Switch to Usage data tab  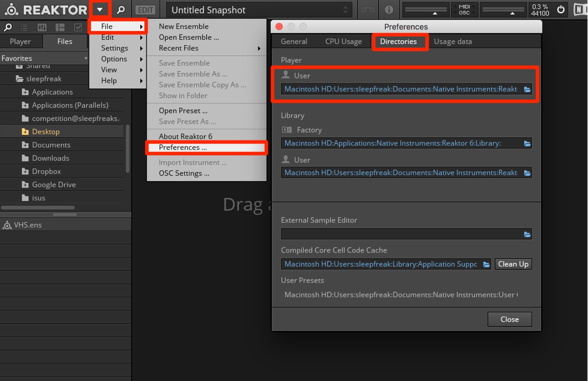click(x=453, y=41)
